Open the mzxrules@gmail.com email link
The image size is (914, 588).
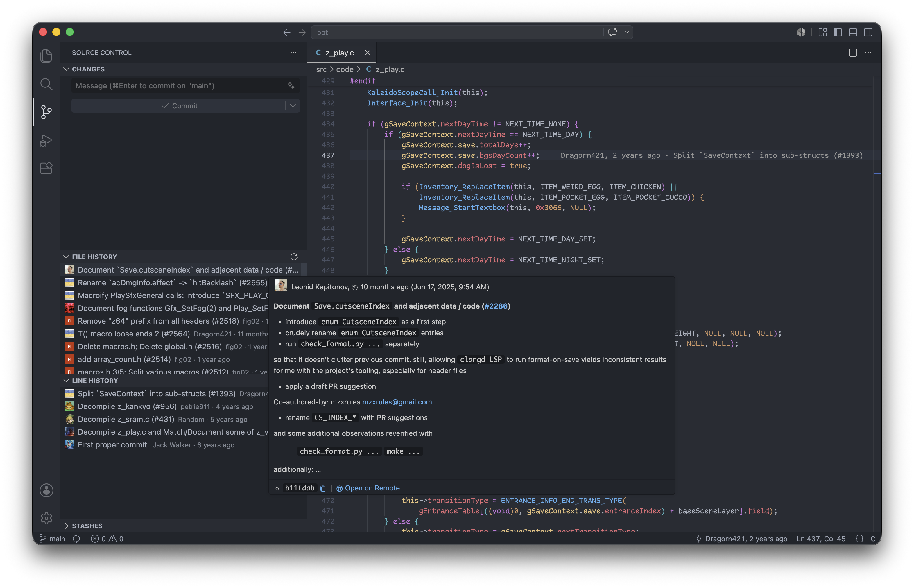[397, 402]
